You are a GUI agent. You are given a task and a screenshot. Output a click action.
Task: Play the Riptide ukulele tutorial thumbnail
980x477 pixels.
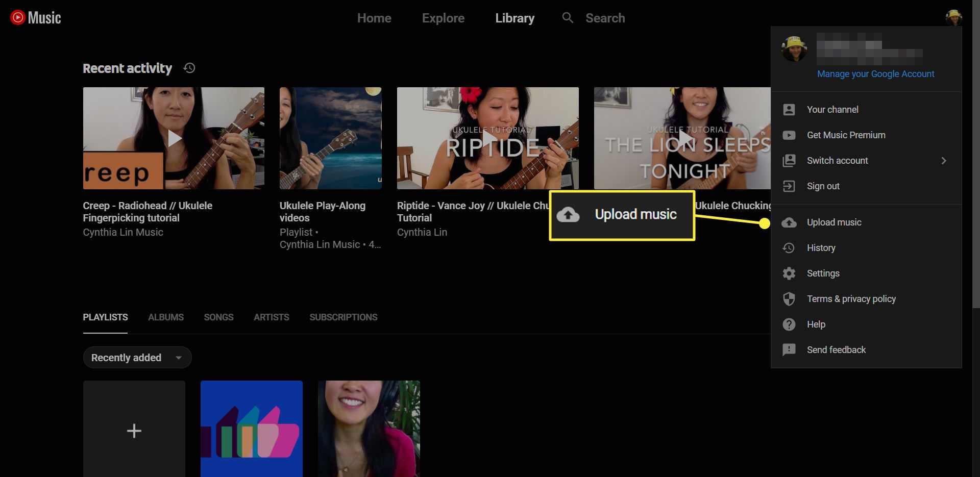coord(488,138)
